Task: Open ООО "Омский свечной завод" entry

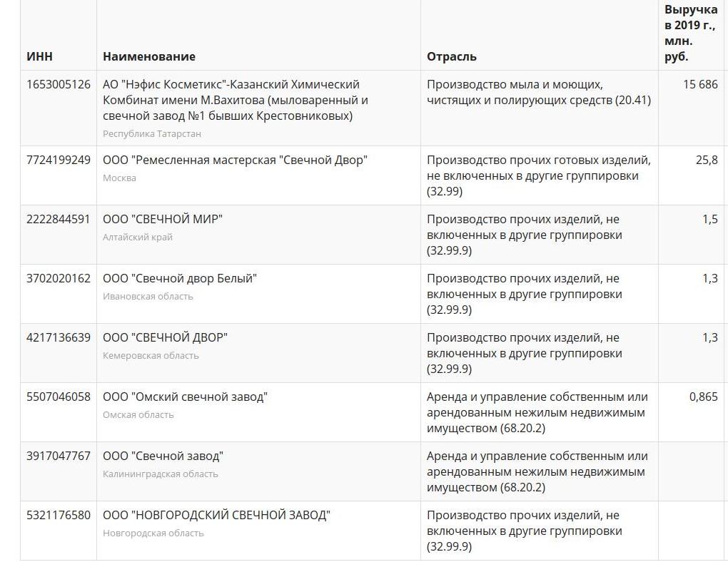Action: tap(186, 397)
